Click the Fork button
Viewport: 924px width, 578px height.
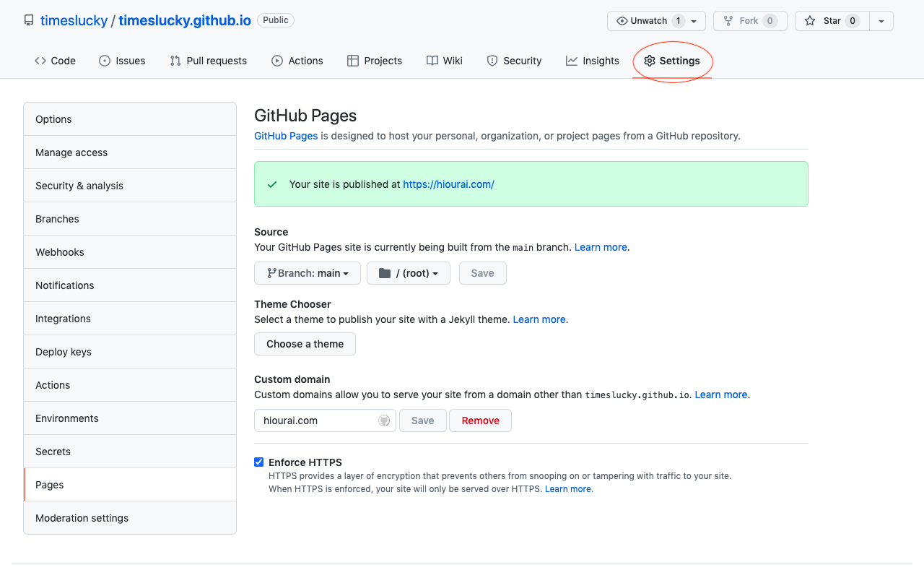[749, 21]
